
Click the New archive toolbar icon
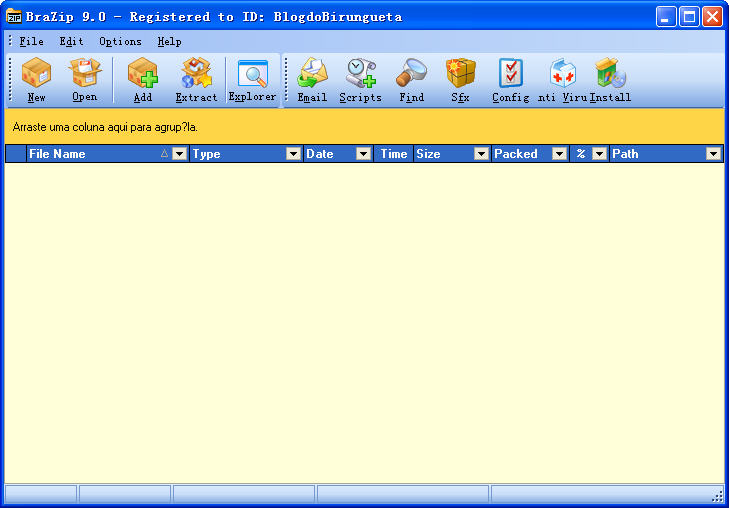click(x=37, y=79)
